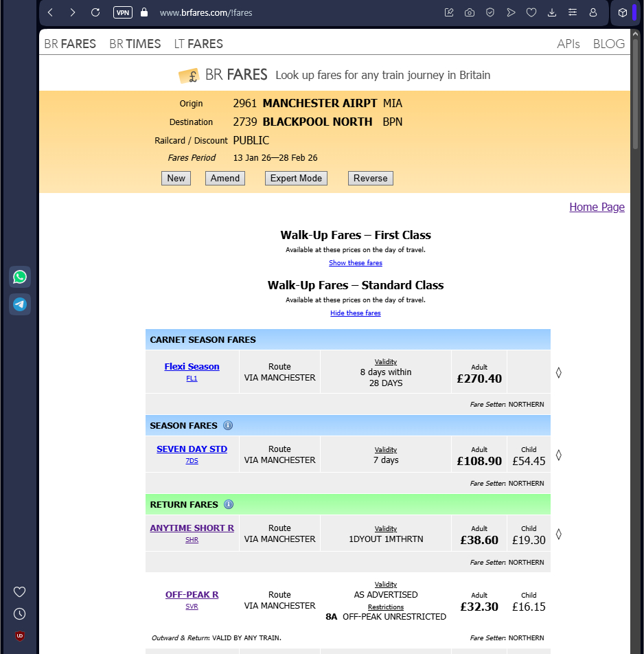Click the Expert Mode button
This screenshot has height=654, width=644.
coord(296,178)
